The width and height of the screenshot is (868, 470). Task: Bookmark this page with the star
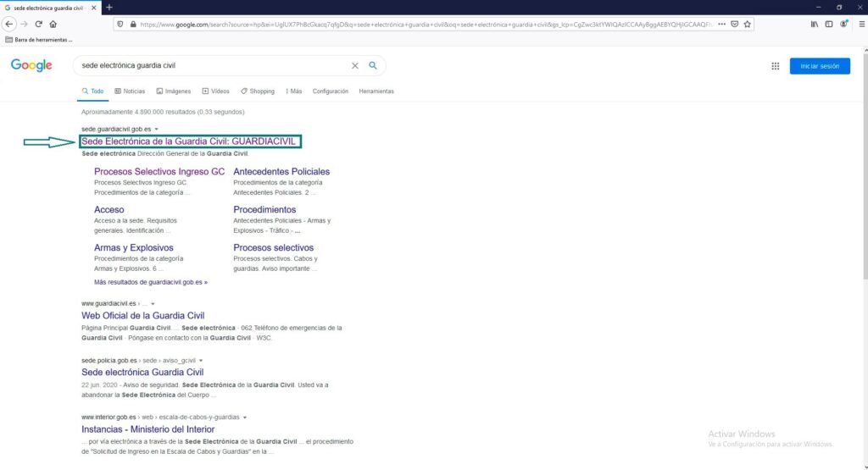coord(748,25)
